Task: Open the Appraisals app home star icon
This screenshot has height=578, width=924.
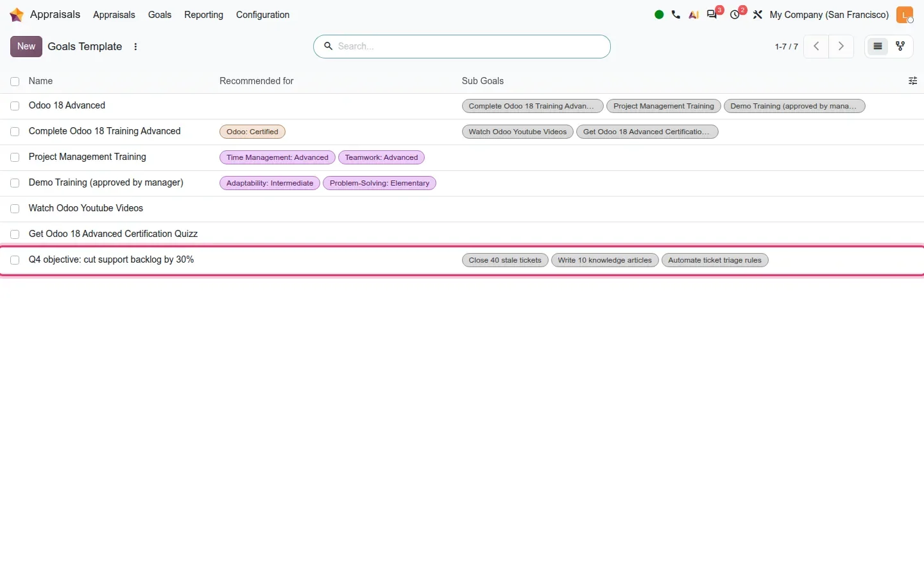Action: 17,15
